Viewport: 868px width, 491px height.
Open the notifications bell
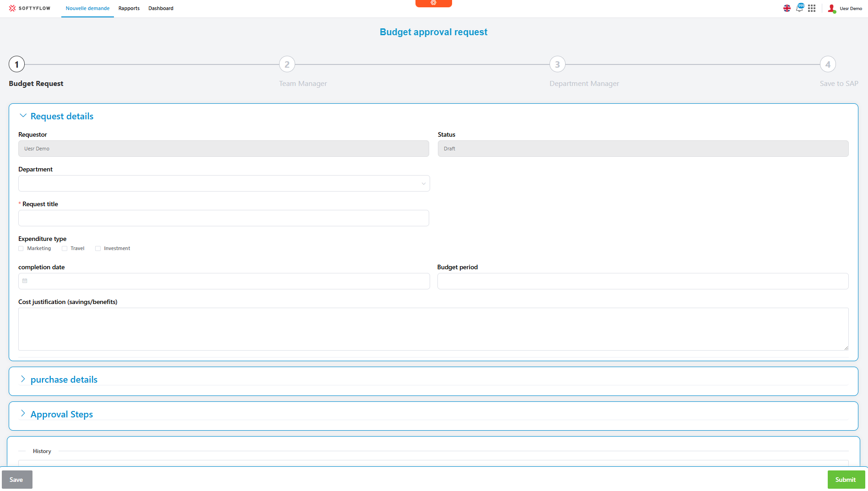point(799,8)
